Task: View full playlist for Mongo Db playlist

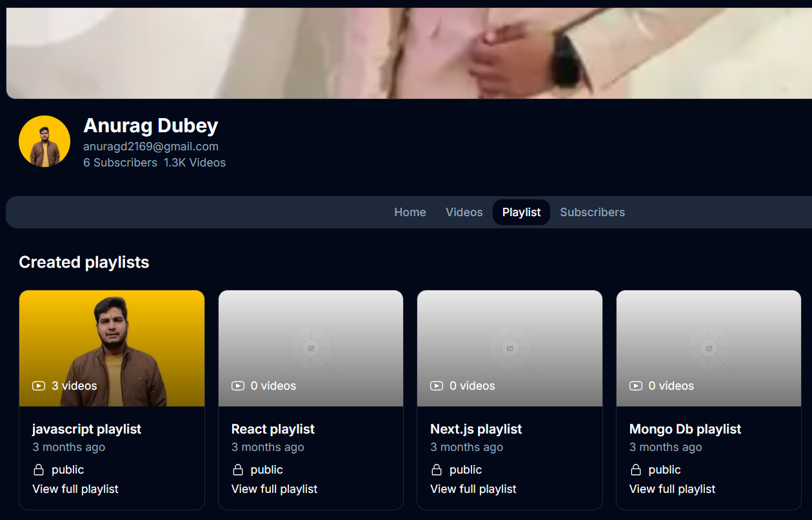Action: (672, 489)
